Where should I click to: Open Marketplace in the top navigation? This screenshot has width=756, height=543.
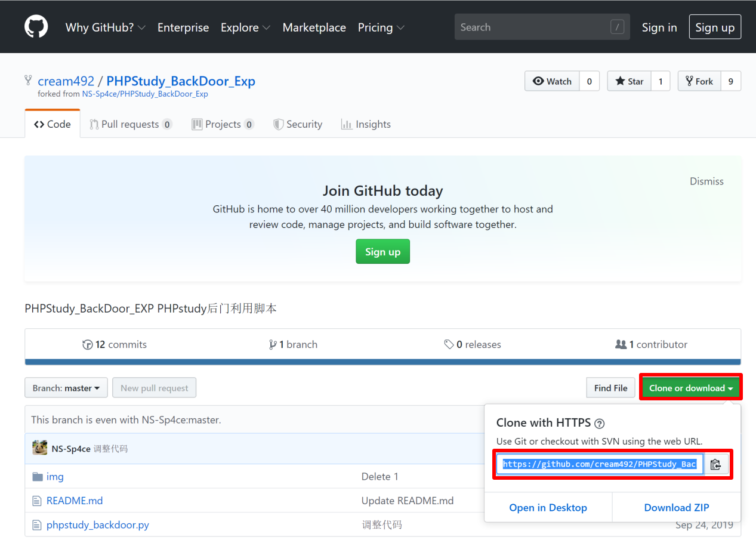(x=314, y=27)
